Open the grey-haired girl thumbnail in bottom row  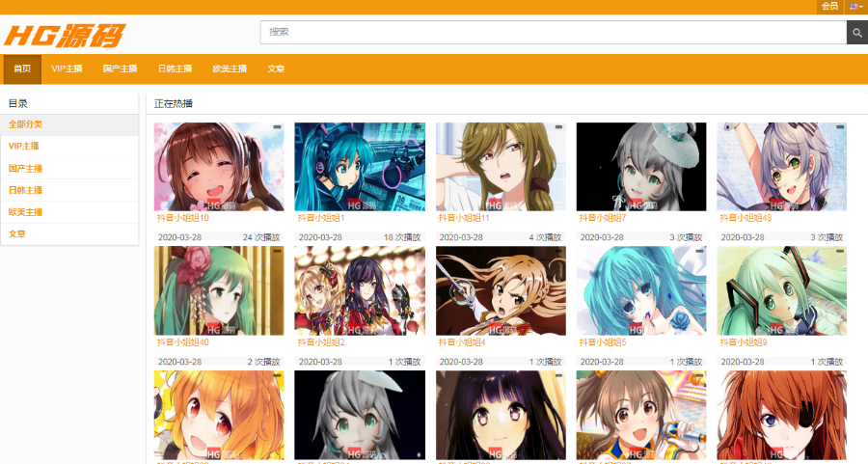pyautogui.click(x=360, y=415)
